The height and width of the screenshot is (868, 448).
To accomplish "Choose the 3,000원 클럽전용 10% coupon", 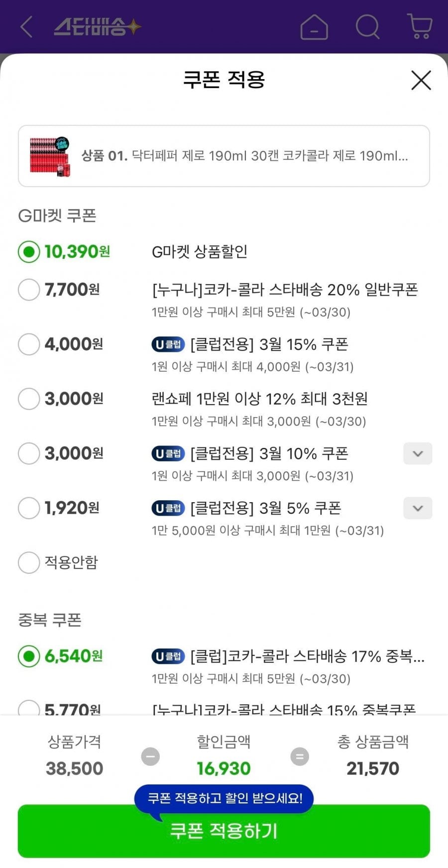I will pos(29,453).
